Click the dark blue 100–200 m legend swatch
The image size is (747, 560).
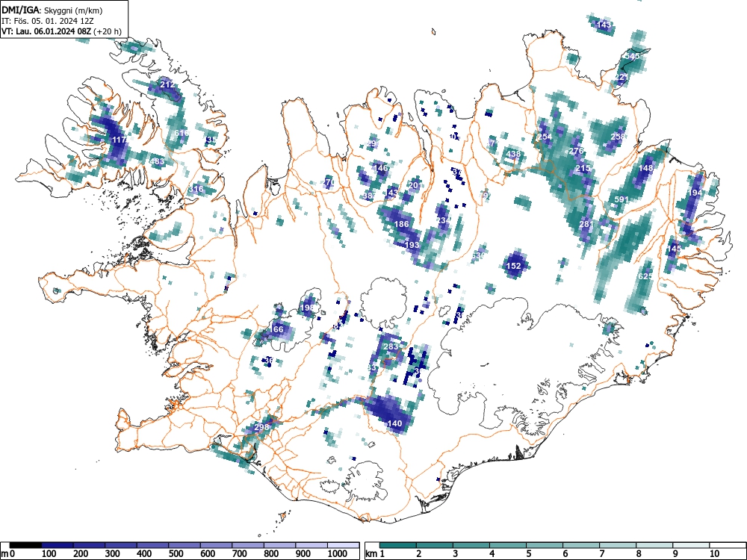(x=58, y=544)
